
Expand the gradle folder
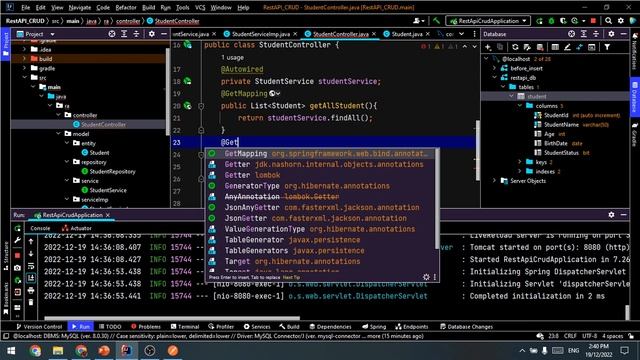click(24, 68)
